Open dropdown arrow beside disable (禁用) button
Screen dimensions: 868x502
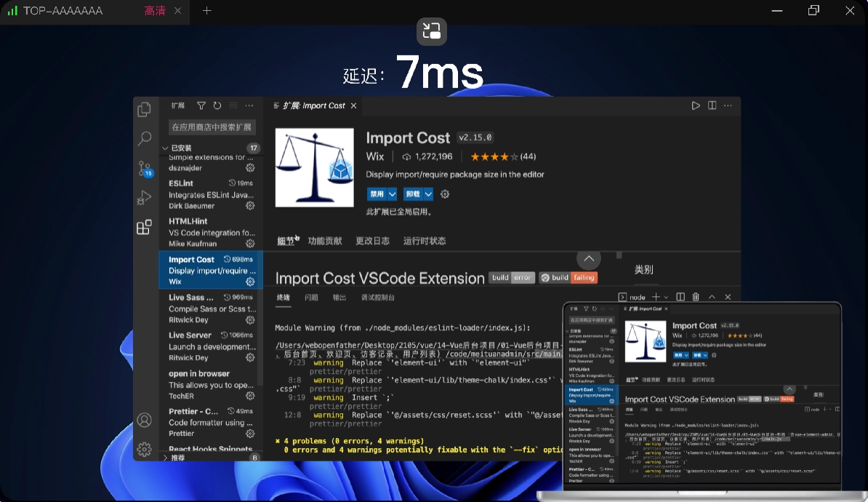click(x=392, y=194)
